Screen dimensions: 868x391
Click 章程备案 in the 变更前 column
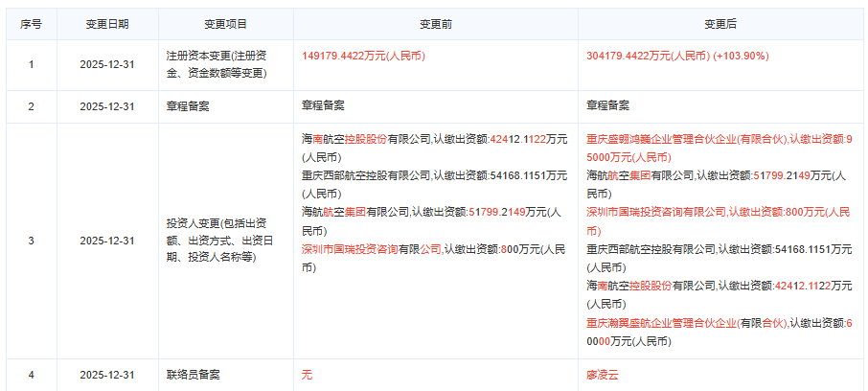323,105
